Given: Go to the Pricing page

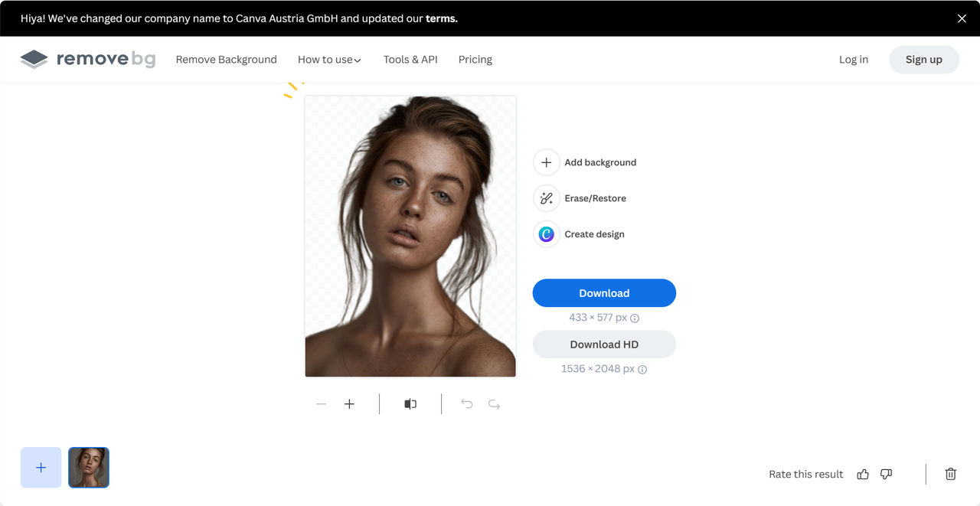Looking at the screenshot, I should 475,60.
